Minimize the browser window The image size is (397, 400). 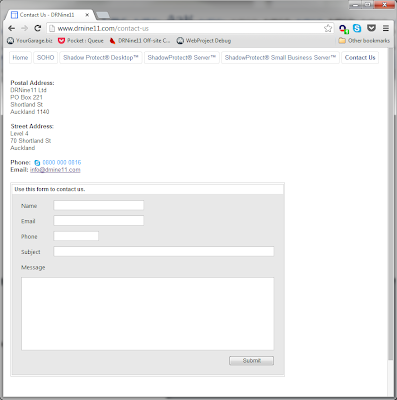tap(356, 5)
